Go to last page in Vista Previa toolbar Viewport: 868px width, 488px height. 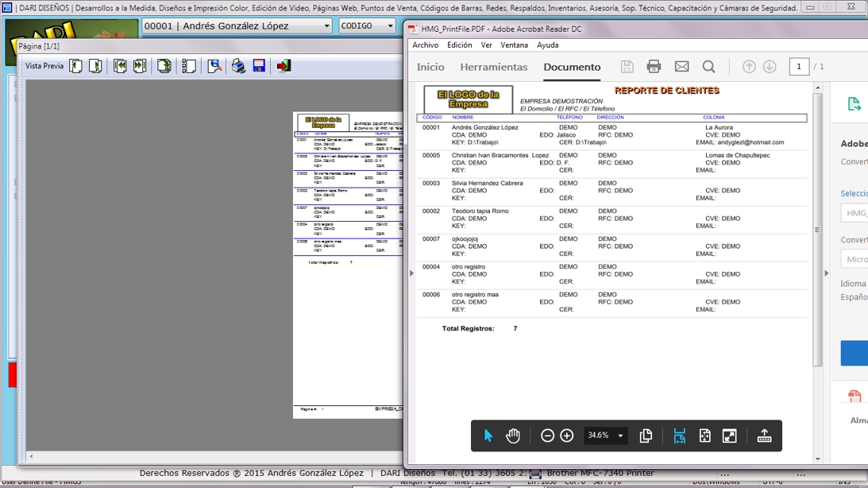(140, 66)
